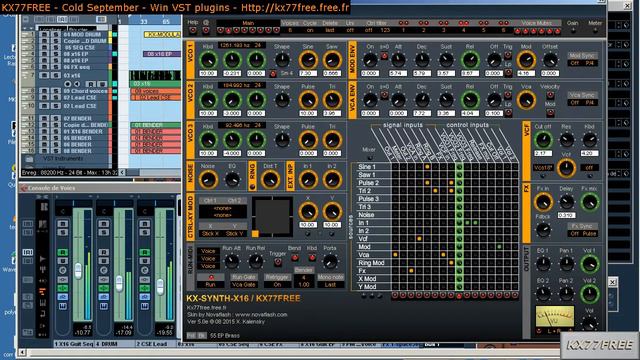This screenshot has height=360, width=640.
Task: Select the VST Instruments folder in Cubase track list
Action: [x=62, y=158]
